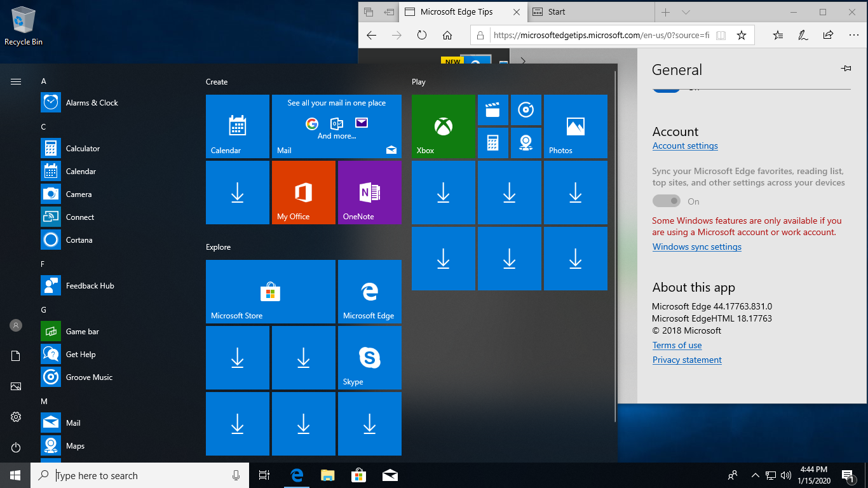The image size is (868, 488).
Task: Open the Privacy statement link
Action: 687,360
